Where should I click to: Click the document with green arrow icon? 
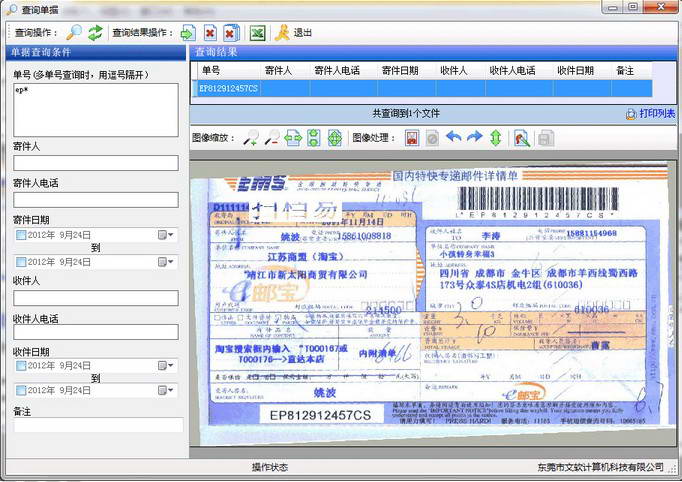[188, 33]
